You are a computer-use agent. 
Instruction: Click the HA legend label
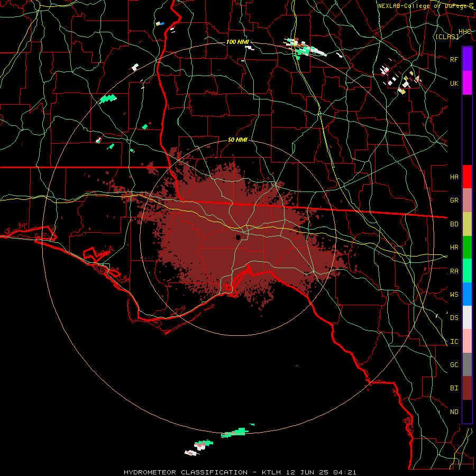pyautogui.click(x=454, y=177)
